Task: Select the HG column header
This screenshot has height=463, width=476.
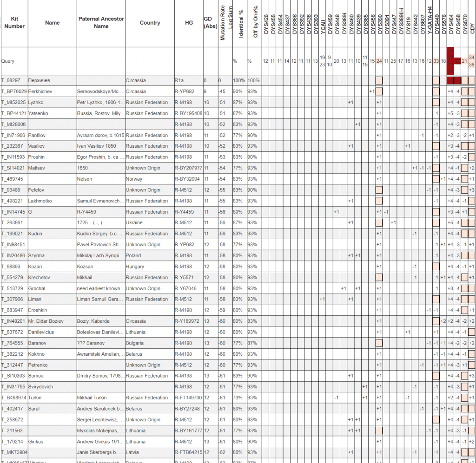Action: tap(189, 23)
